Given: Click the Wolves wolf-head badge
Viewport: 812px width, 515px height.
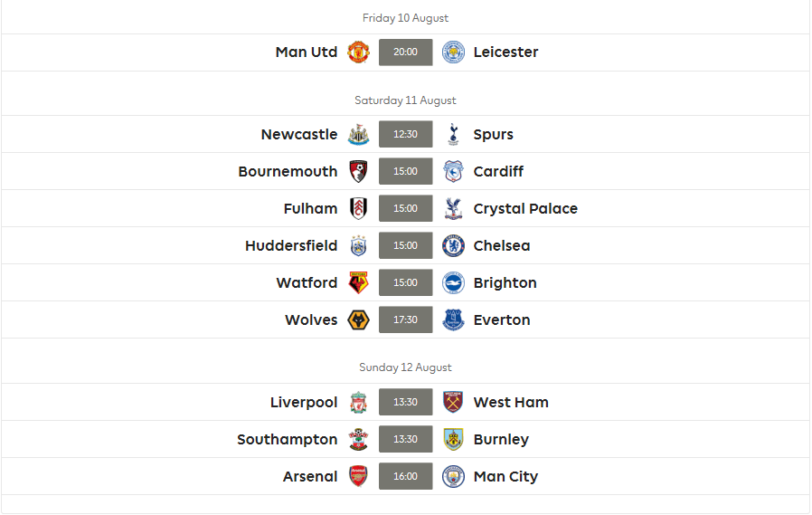Looking at the screenshot, I should pyautogui.click(x=358, y=320).
